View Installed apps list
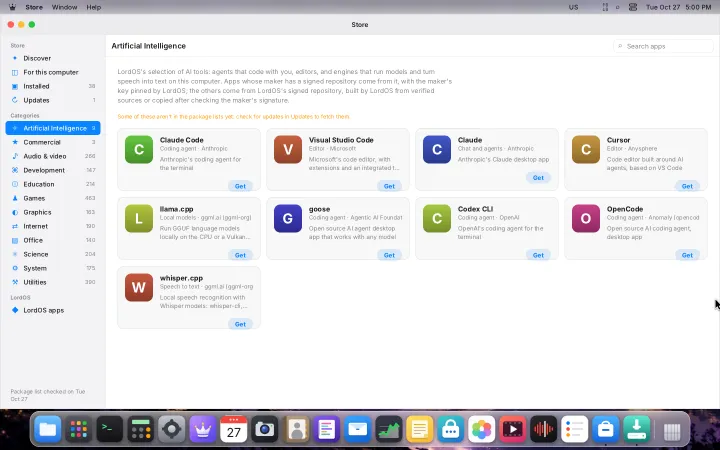Screen dimensions: 720x450 [x=53, y=86]
